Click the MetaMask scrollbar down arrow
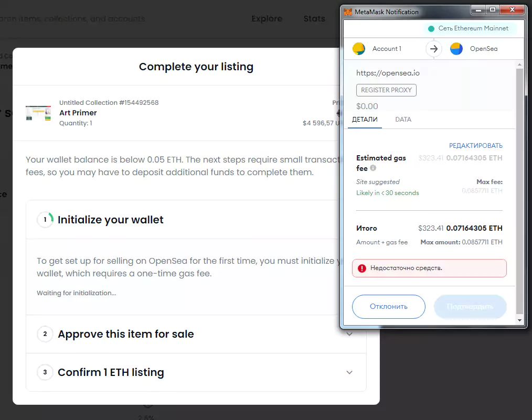 point(519,320)
